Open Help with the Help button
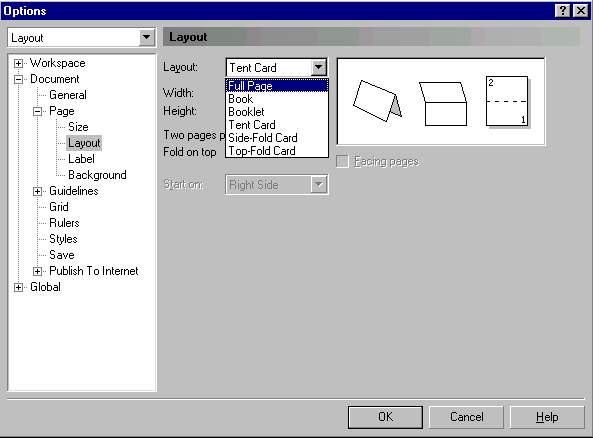Screen dimensions: 593x438 547,417
